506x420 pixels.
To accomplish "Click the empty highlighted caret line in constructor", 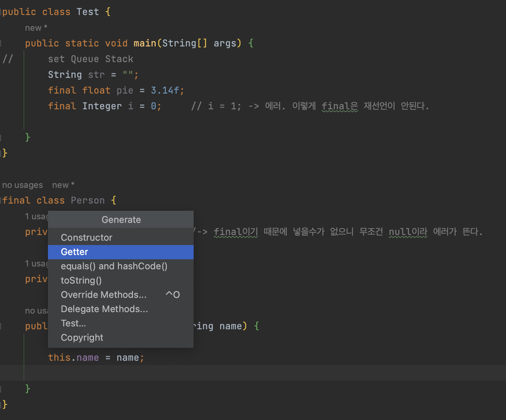I will pyautogui.click(x=253, y=373).
